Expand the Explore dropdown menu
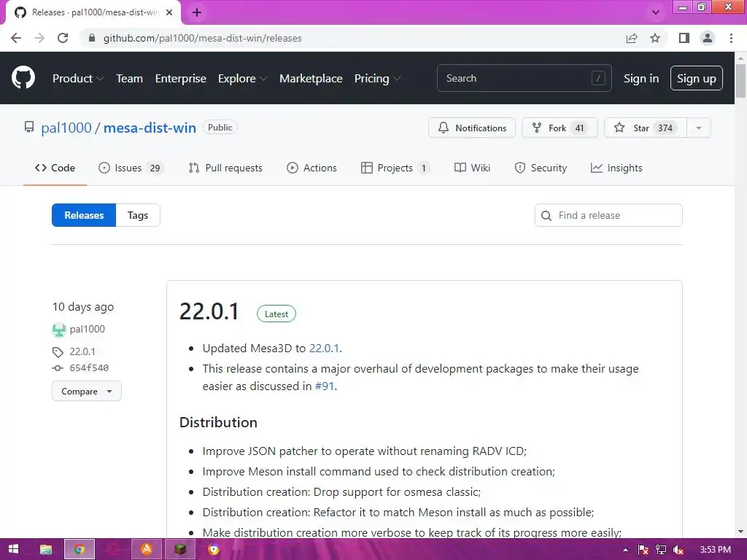The width and height of the screenshot is (747, 560). (242, 78)
